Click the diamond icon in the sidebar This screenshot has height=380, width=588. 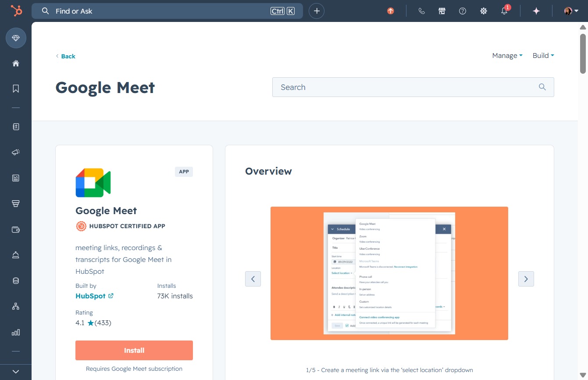[16, 38]
